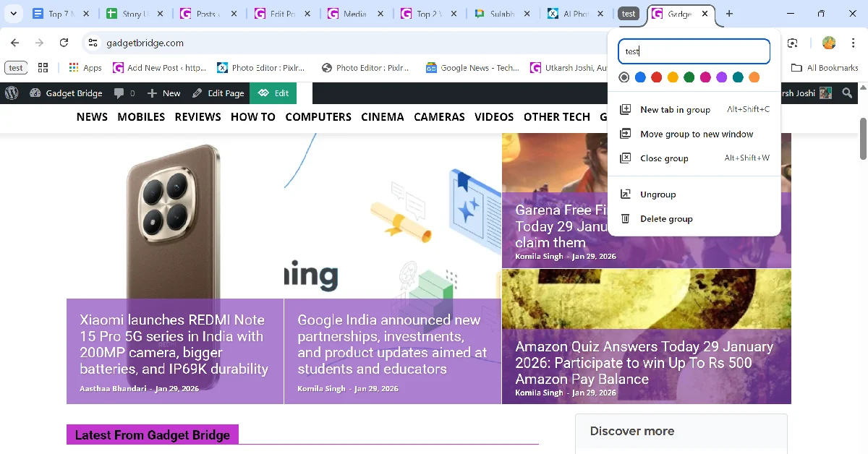Open the Xiaomi REDMI Note 15 Pro article link
The width and height of the screenshot is (868, 454).
[172, 344]
